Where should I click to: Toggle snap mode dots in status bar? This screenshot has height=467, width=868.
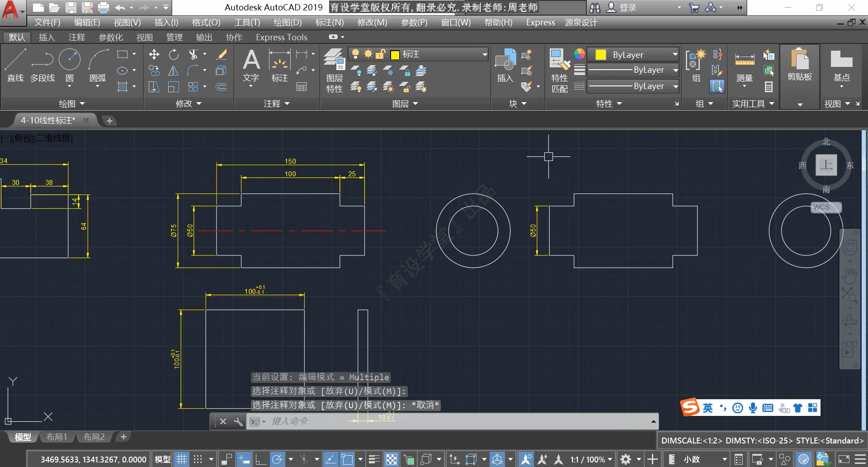pyautogui.click(x=198, y=459)
